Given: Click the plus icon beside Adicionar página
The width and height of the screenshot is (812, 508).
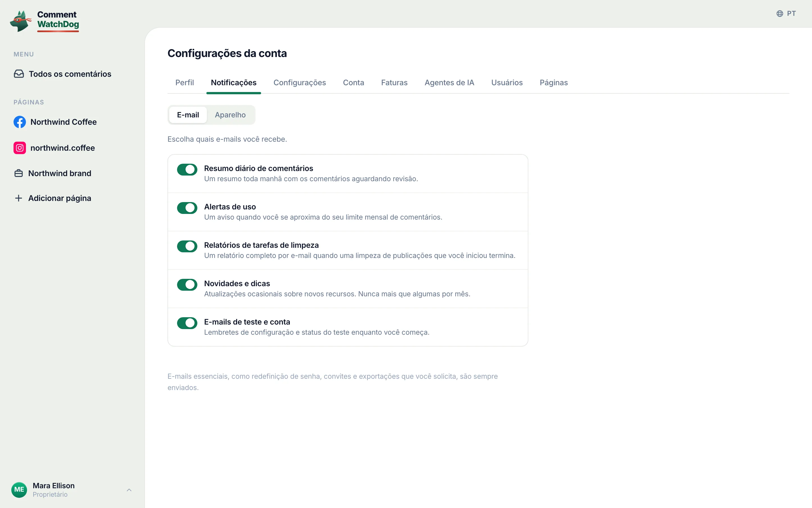Looking at the screenshot, I should coord(19,198).
